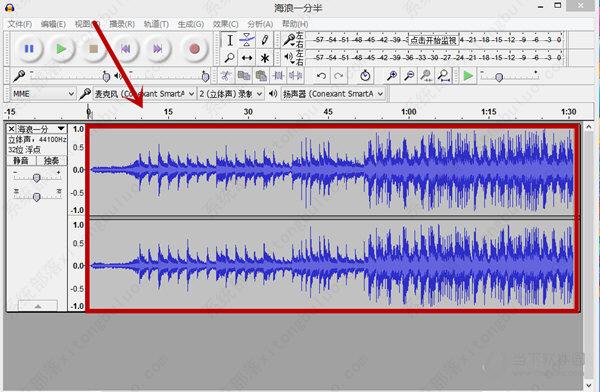Click the green Play button
600x392 pixels.
pyautogui.click(x=61, y=49)
